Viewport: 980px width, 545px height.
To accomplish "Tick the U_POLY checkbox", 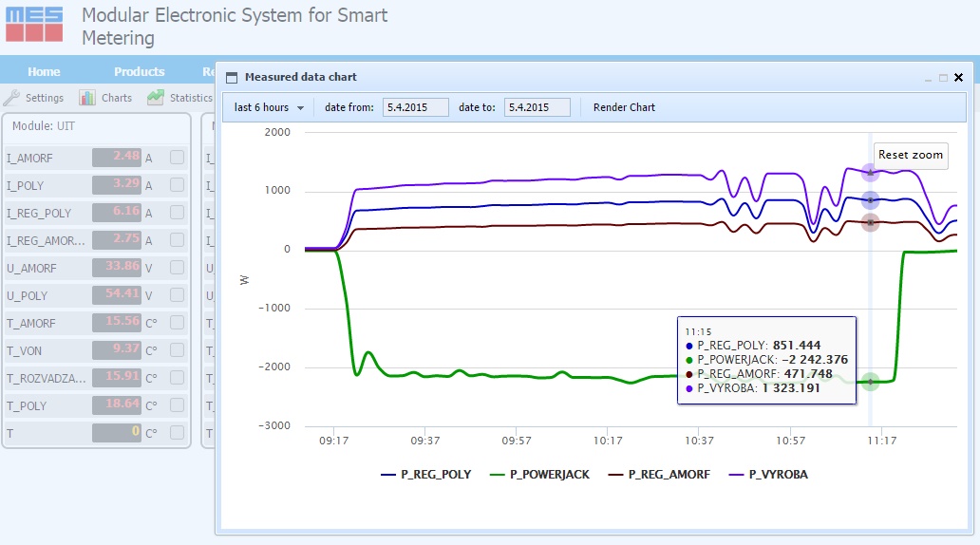I will point(177,295).
